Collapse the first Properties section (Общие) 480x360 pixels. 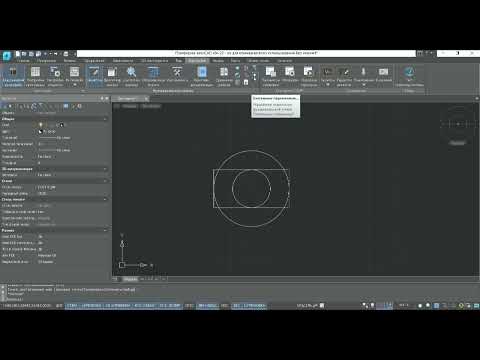(x=105, y=119)
